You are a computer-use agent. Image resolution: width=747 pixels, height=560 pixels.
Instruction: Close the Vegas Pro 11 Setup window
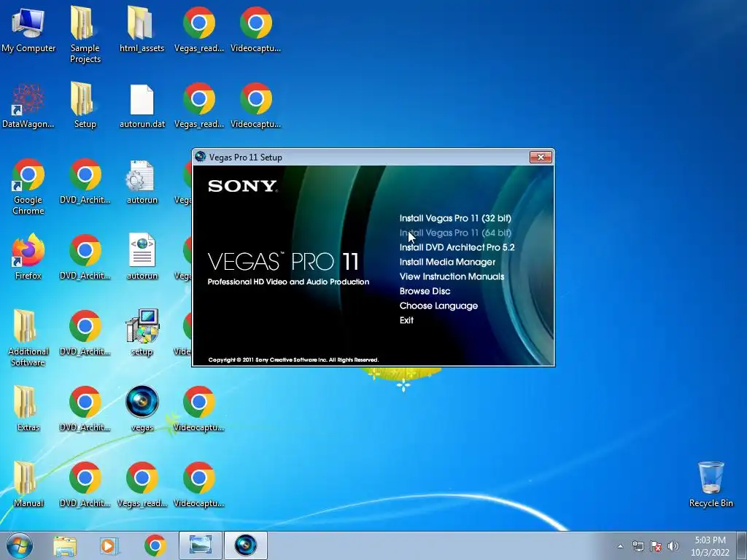click(x=541, y=157)
